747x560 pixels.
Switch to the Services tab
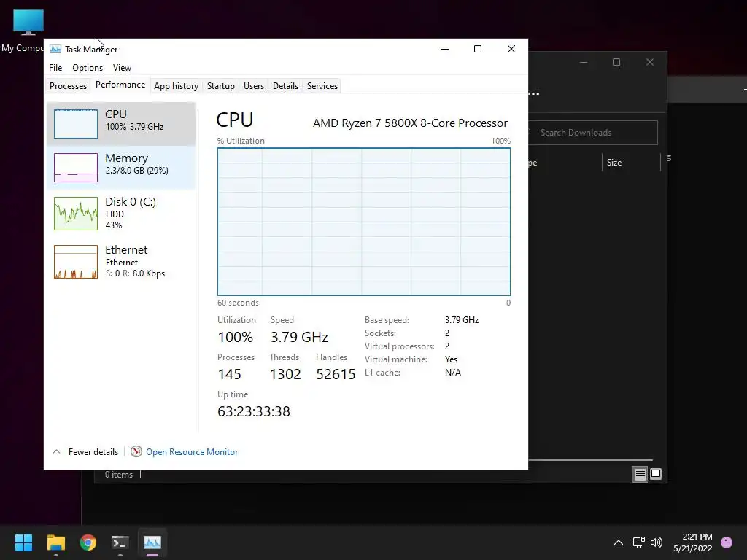coord(322,86)
